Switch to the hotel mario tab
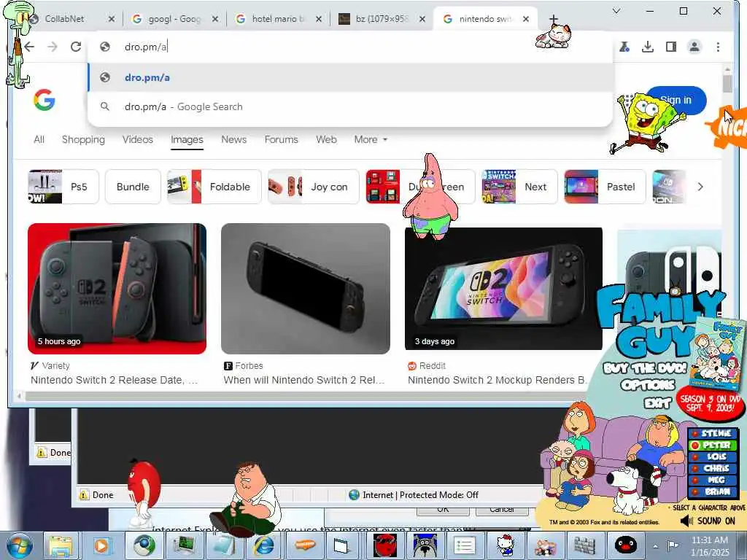This screenshot has width=747, height=560. pos(278,18)
